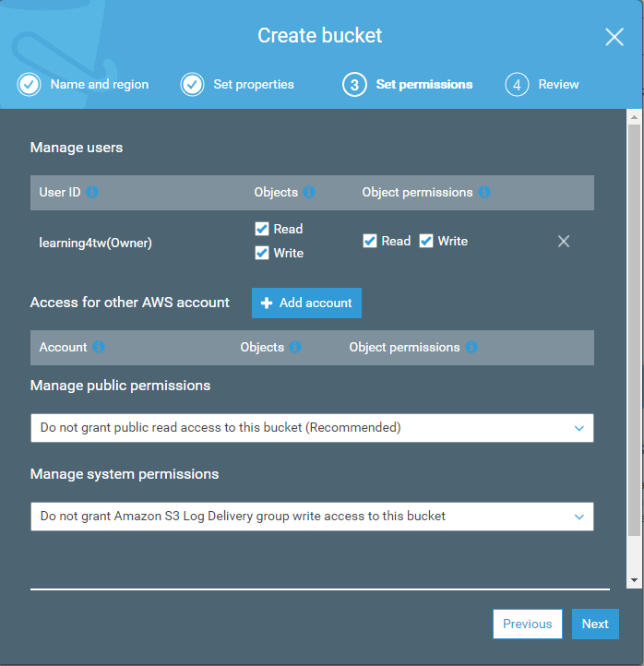Screen dimensions: 644x666
Task: Click info icon beside Object permissions in account table
Action: pos(471,348)
